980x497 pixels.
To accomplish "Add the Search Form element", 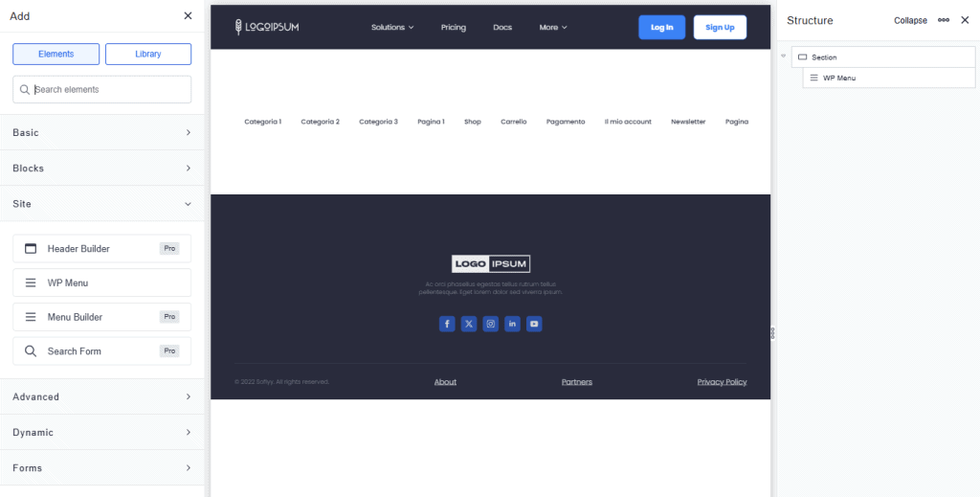I will (101, 350).
